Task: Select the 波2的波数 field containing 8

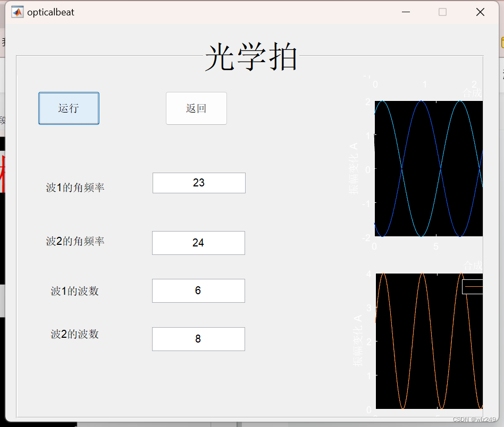Action: coord(198,339)
